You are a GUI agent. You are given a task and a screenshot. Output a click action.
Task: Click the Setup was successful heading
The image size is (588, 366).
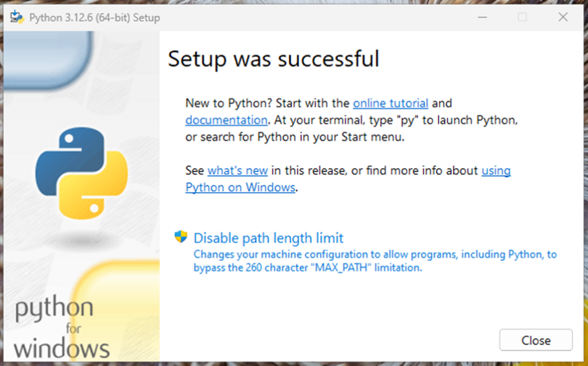tap(273, 59)
